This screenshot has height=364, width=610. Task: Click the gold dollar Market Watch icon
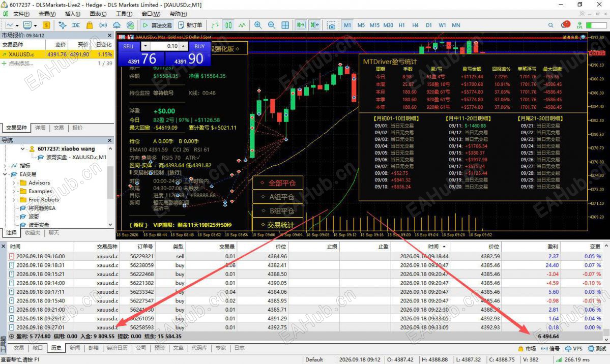coord(46,25)
